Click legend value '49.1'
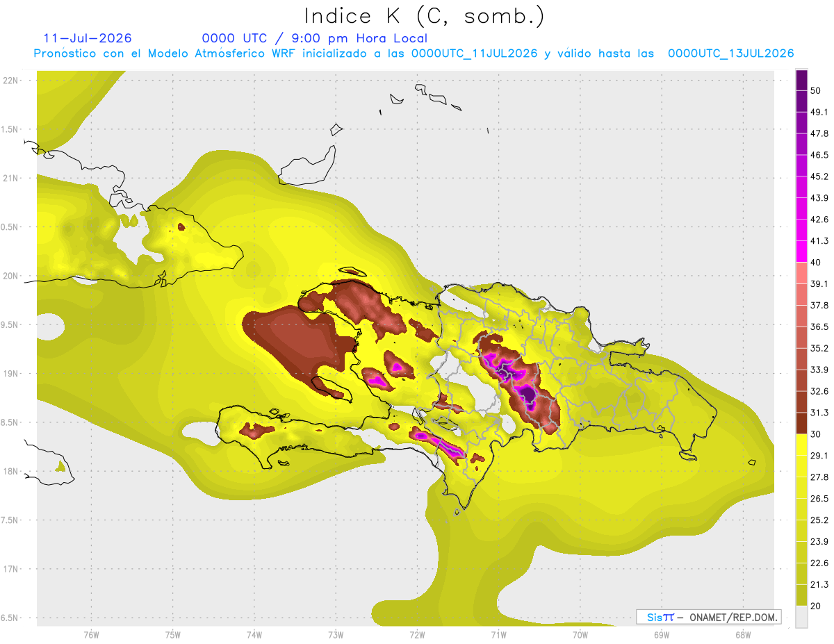This screenshot has width=834, height=644. pos(819,112)
